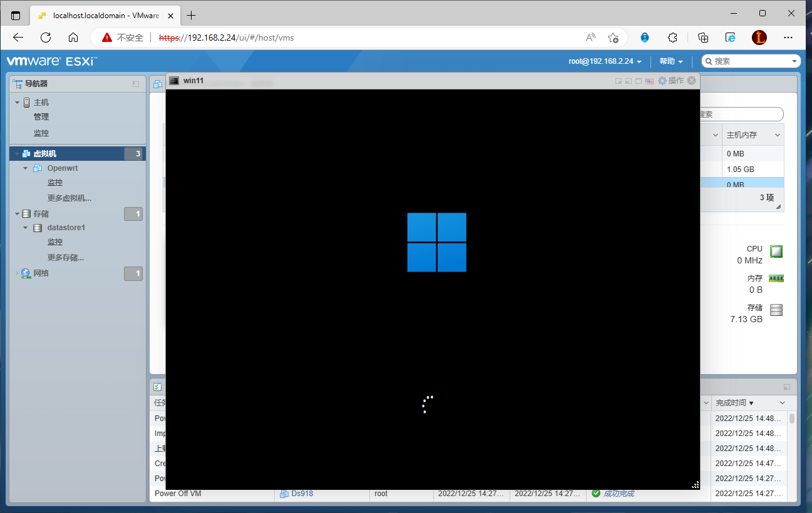The width and height of the screenshot is (812, 513).
Task: Open the 操作 gear menu of win11 console
Action: click(x=671, y=81)
